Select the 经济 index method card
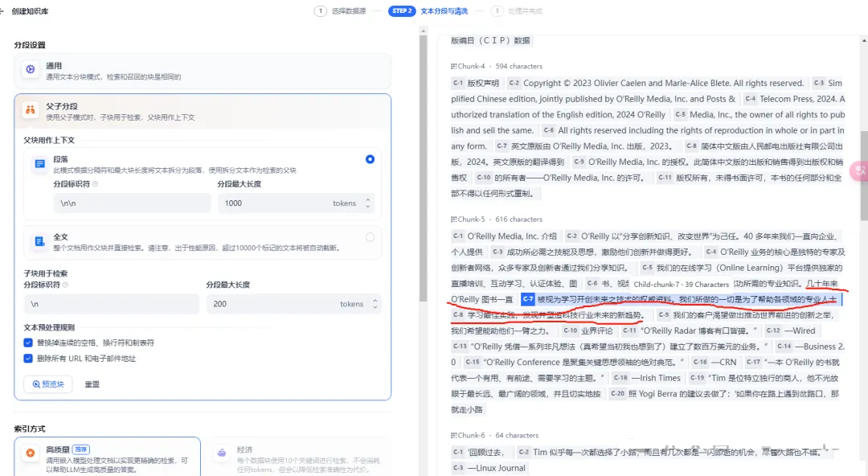Viewport: 868px width, 476px height. tap(299, 457)
